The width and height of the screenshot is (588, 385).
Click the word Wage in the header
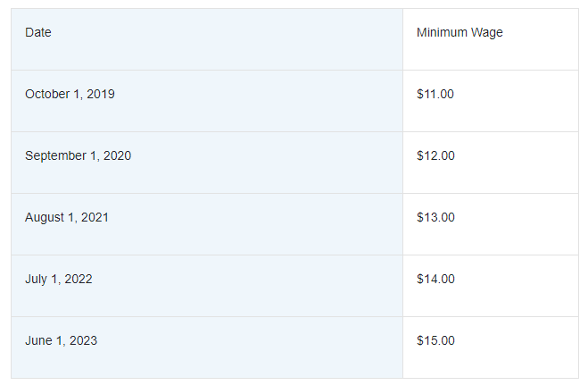(487, 33)
